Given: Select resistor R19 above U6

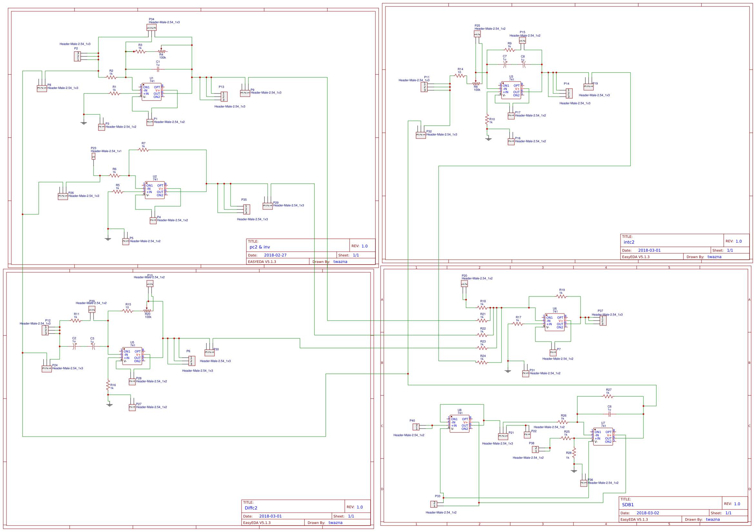Looking at the screenshot, I should 561,297.
